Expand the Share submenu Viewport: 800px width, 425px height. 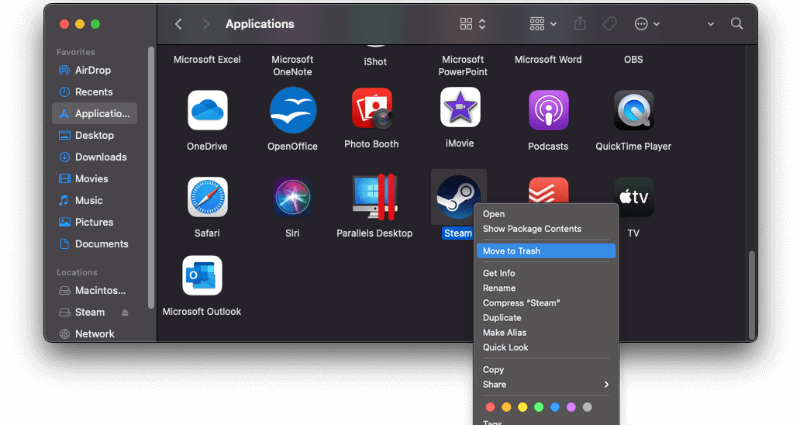coord(546,384)
